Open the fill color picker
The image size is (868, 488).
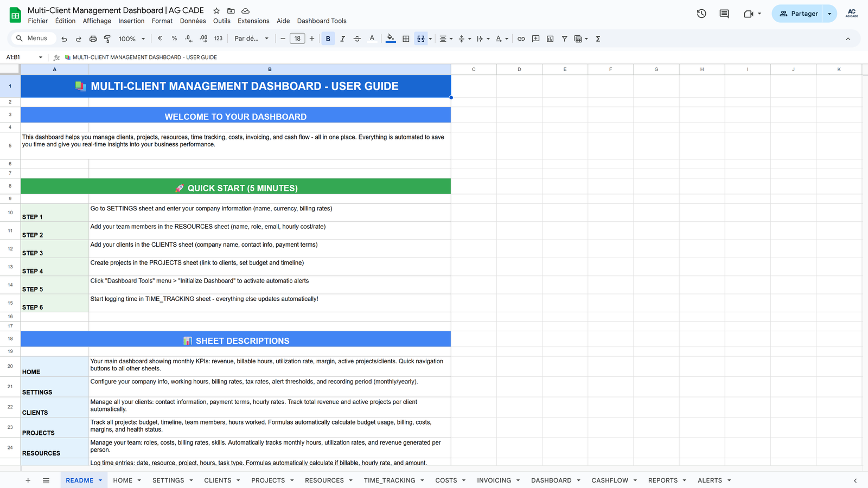pos(391,38)
